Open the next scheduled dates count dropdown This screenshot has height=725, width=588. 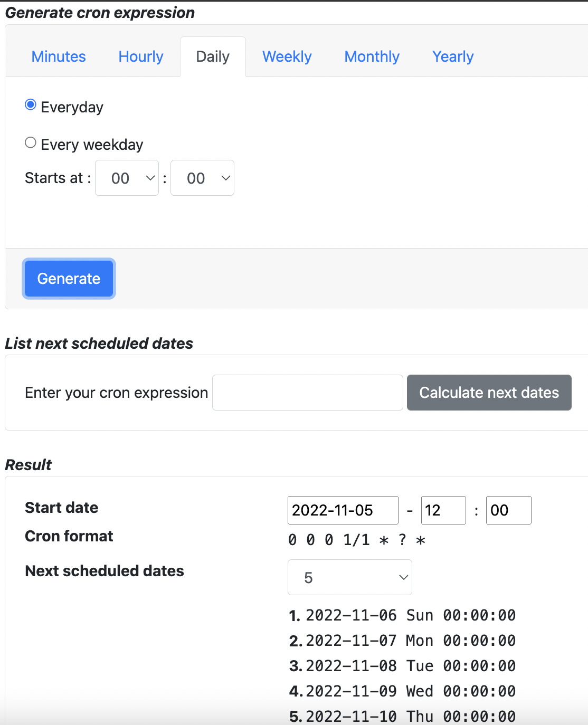(350, 577)
